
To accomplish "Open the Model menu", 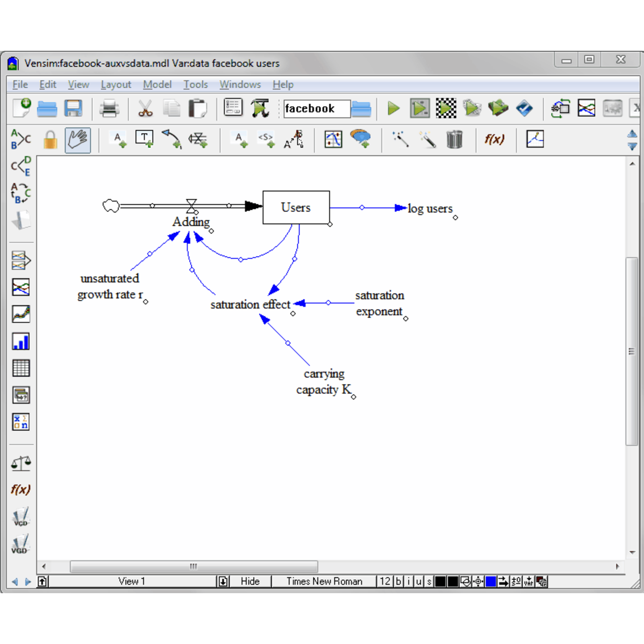I will [157, 85].
